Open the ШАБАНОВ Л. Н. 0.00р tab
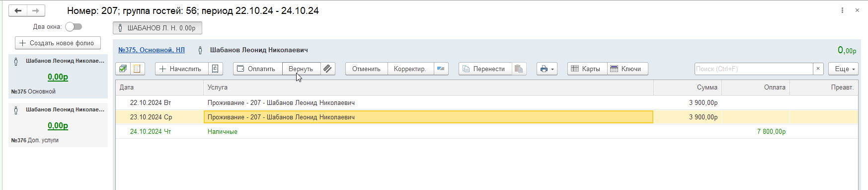 point(158,28)
